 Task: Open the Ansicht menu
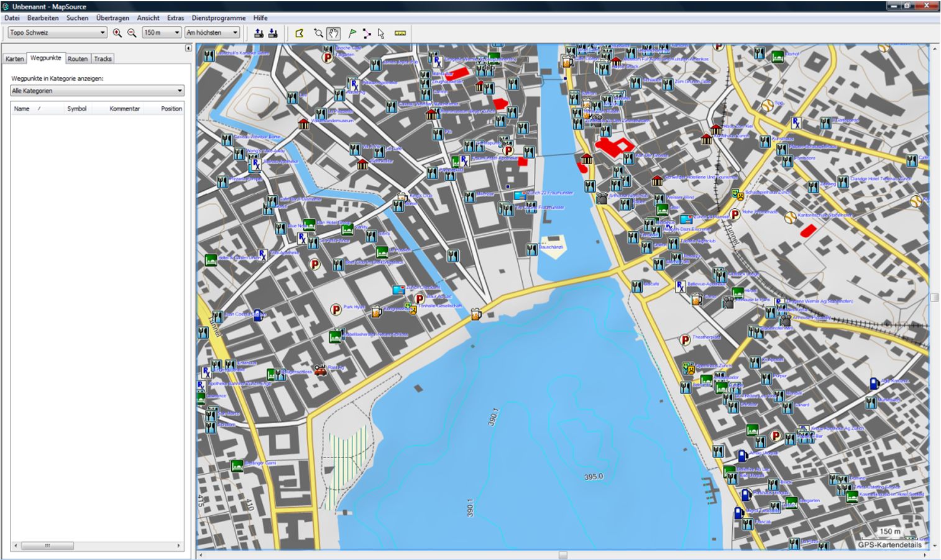[148, 18]
